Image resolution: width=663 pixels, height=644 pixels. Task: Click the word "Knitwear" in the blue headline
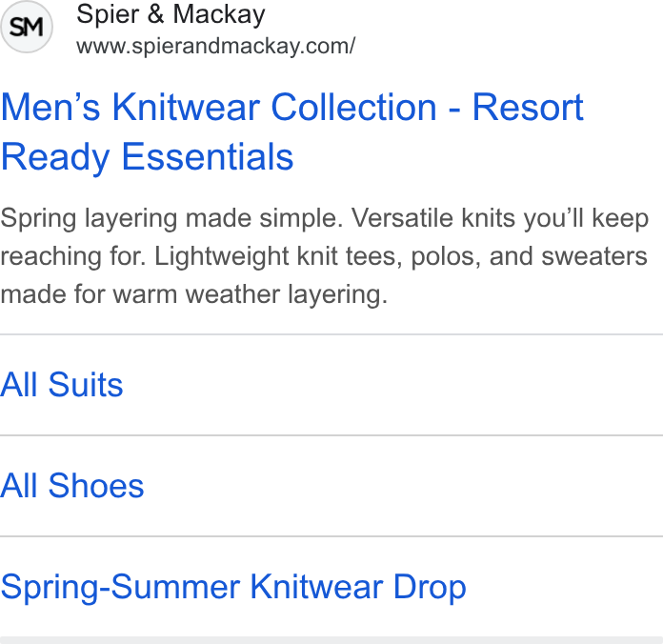(186, 108)
